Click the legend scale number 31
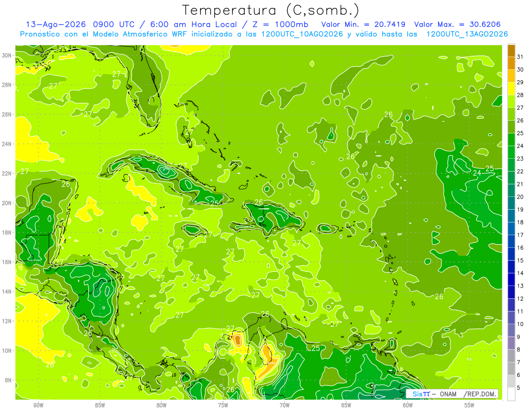This screenshot has width=532, height=411. [520, 57]
